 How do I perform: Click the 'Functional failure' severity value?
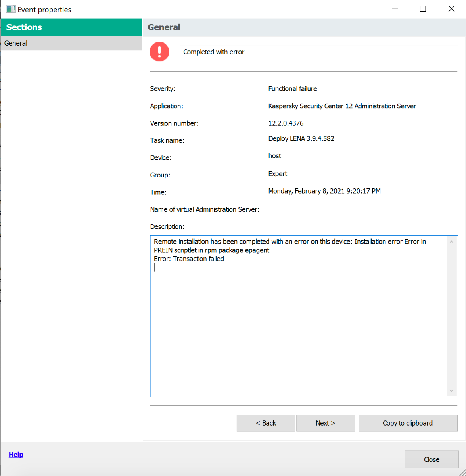pos(292,89)
